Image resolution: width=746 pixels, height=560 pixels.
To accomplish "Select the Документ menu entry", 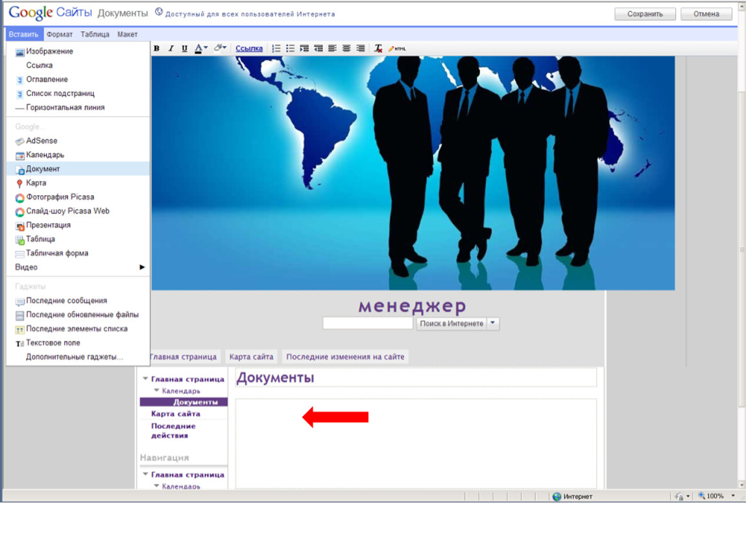I will (78, 169).
